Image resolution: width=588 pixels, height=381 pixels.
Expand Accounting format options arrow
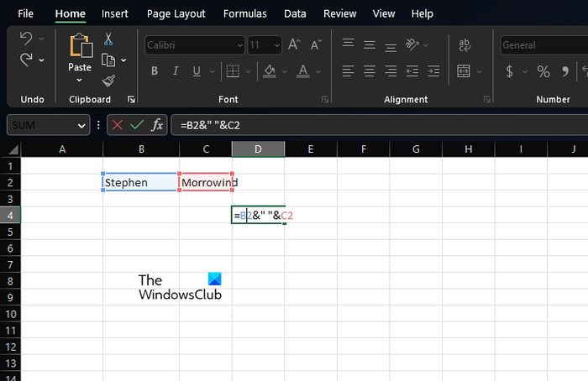525,71
